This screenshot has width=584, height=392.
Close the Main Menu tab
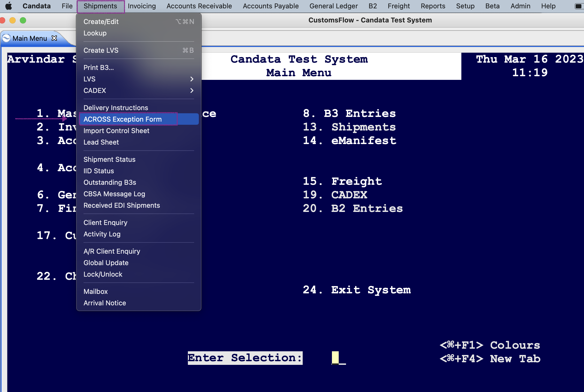click(54, 38)
